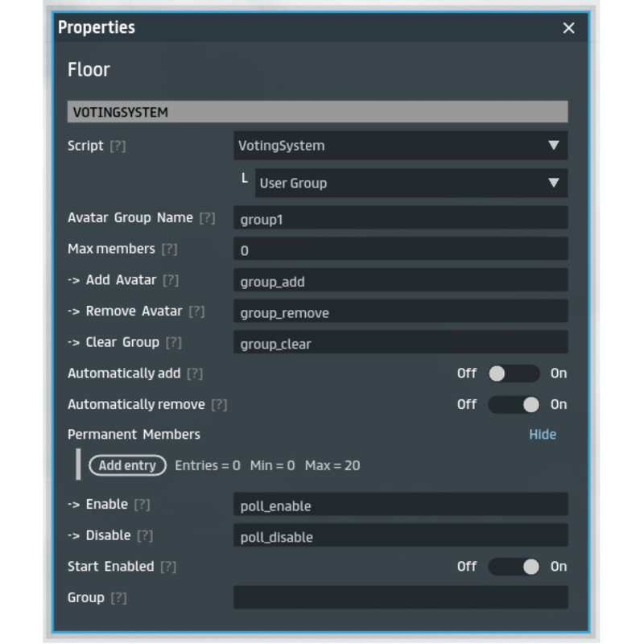
Task: Expand the User Group dropdown
Action: coord(411,183)
